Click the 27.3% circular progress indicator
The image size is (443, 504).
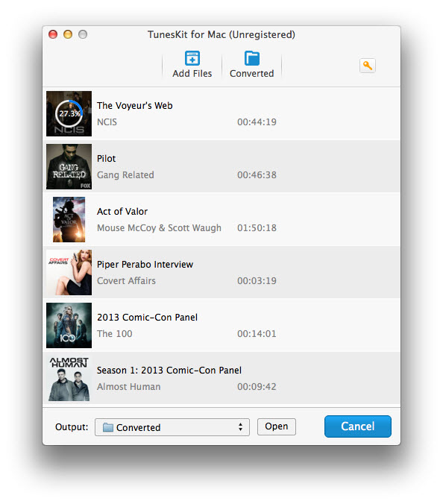69,113
